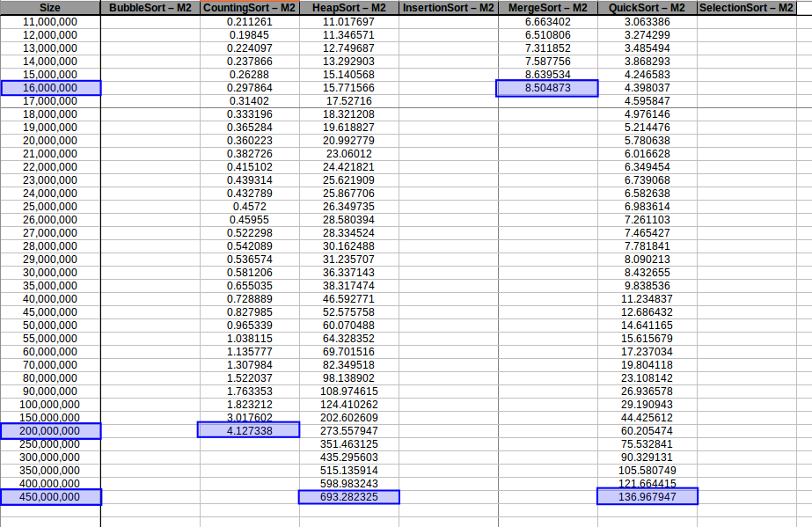Select the Size column header
This screenshot has height=527, width=812.
(x=50, y=7)
